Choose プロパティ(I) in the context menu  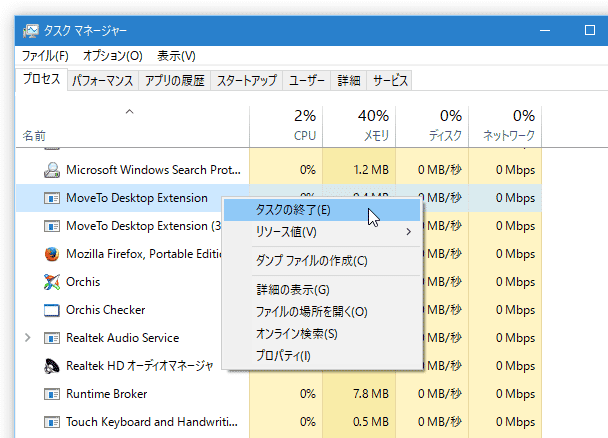click(322, 355)
